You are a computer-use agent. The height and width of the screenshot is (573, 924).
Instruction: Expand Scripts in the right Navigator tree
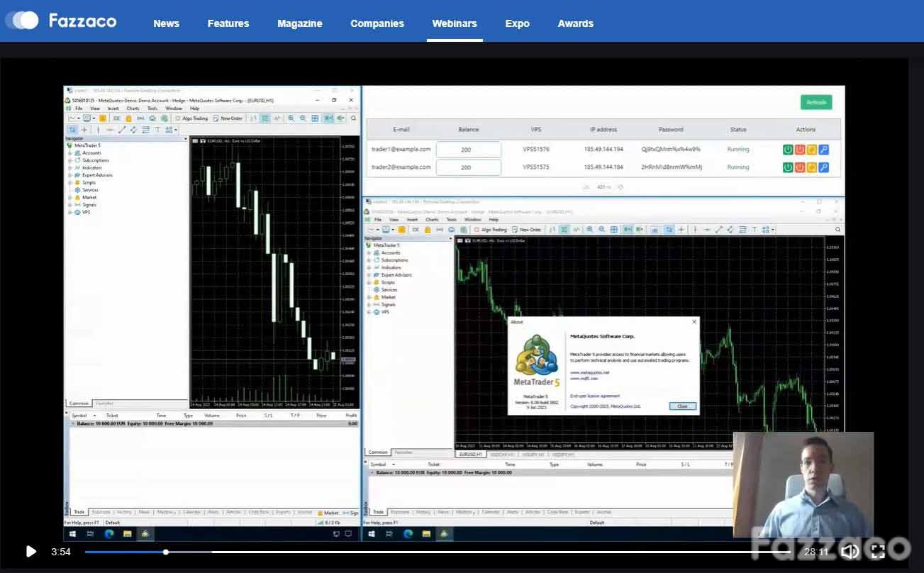click(x=369, y=282)
